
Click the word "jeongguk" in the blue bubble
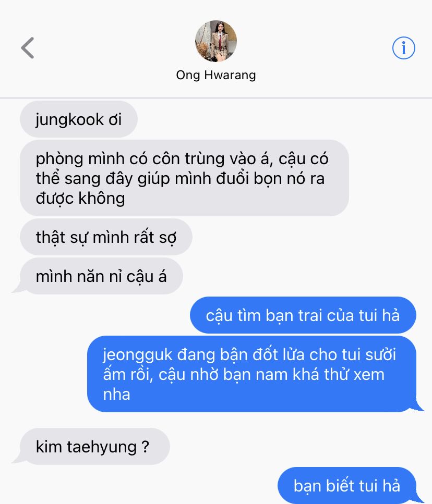pyautogui.click(x=138, y=355)
